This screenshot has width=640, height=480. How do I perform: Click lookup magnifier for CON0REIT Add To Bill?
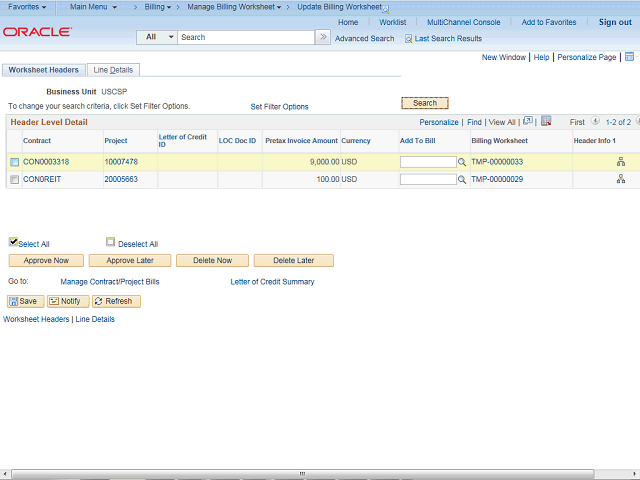(x=462, y=180)
